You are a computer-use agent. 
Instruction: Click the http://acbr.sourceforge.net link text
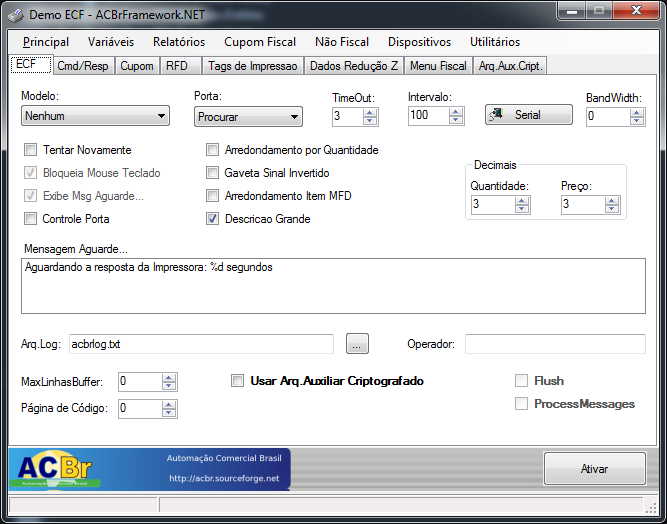point(224,478)
